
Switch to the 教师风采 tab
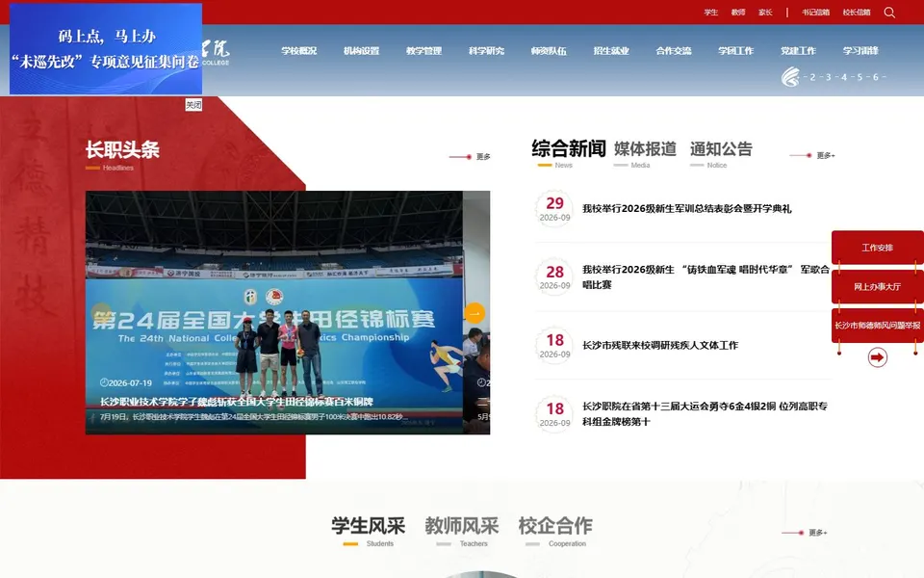[462, 526]
